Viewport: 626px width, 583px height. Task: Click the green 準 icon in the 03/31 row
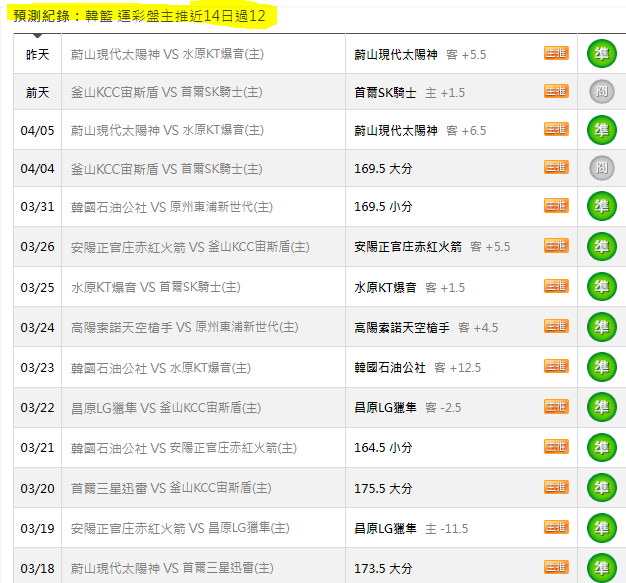[602, 206]
